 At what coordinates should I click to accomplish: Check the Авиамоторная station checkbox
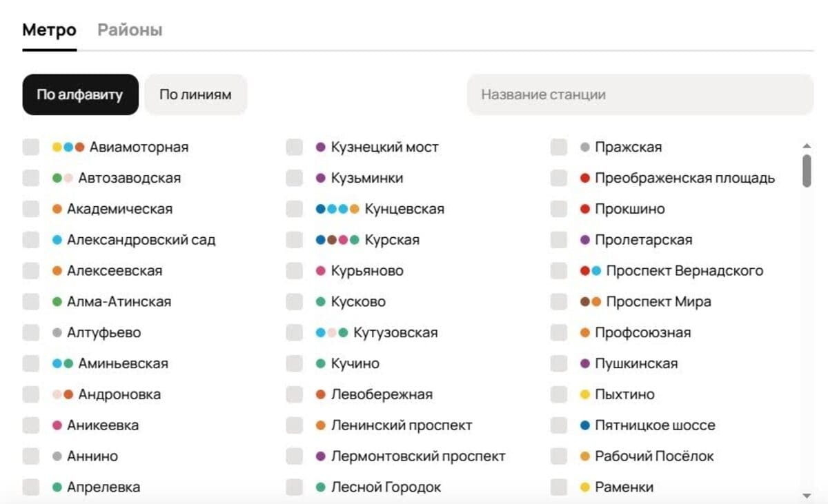click(x=30, y=146)
